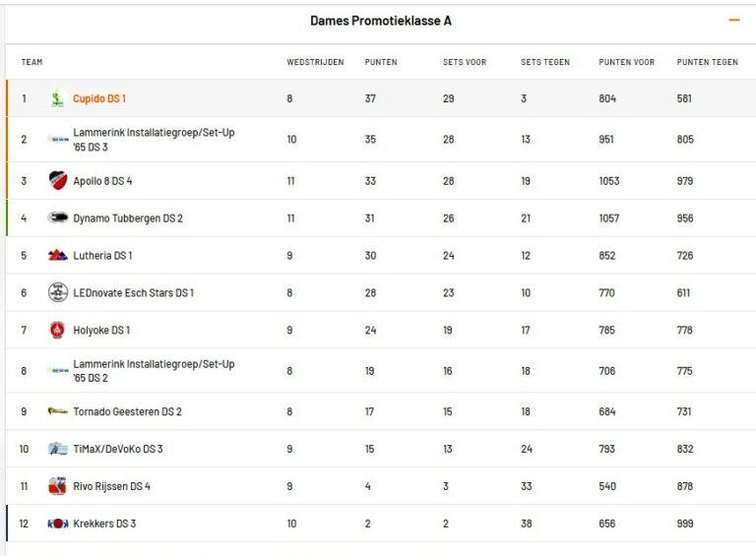Open the Cupido DS 1 team link

click(99, 98)
